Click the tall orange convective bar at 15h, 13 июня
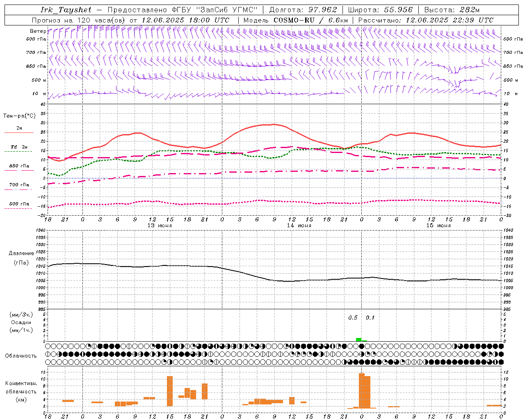The height and width of the screenshot is (420, 525). click(x=170, y=391)
